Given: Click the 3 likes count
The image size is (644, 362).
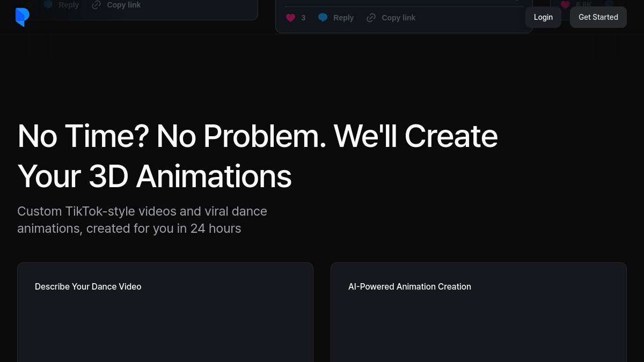Looking at the screenshot, I should pos(303,18).
